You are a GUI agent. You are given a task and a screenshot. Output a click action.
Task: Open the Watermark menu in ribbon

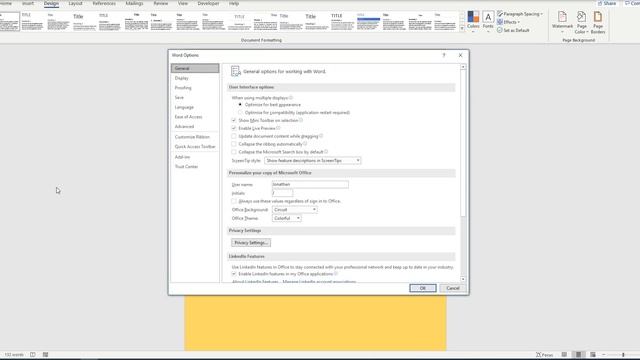pos(562,21)
